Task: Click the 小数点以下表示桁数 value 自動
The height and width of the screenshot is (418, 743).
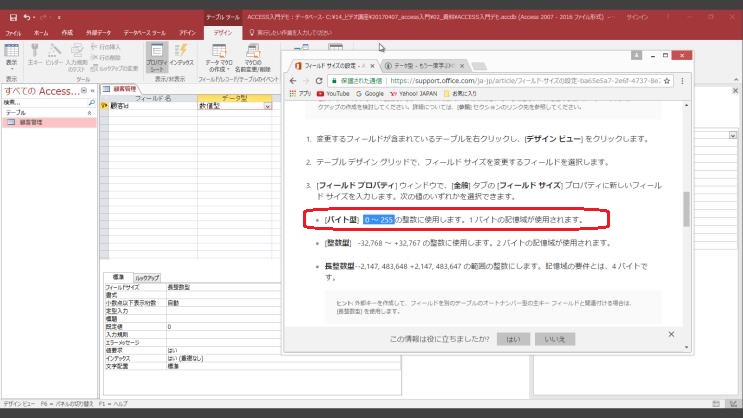Action: click(223, 303)
